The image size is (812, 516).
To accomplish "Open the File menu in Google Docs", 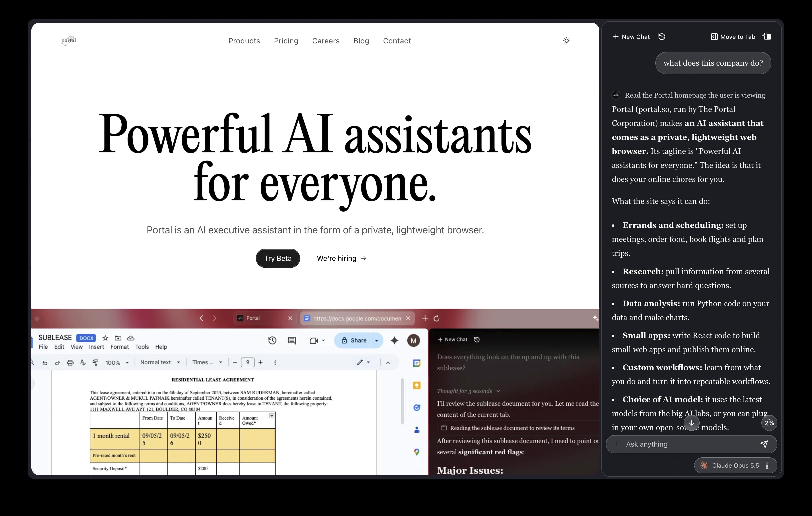I will pos(43,347).
